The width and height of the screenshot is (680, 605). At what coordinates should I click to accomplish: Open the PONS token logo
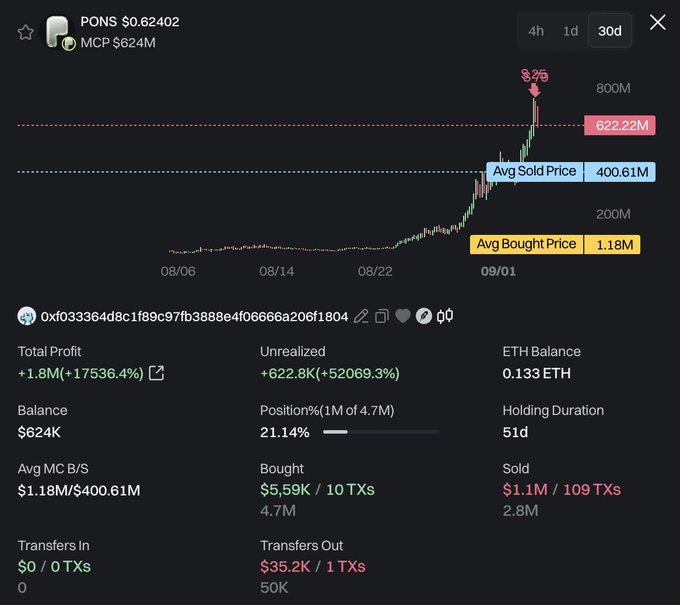(x=58, y=32)
